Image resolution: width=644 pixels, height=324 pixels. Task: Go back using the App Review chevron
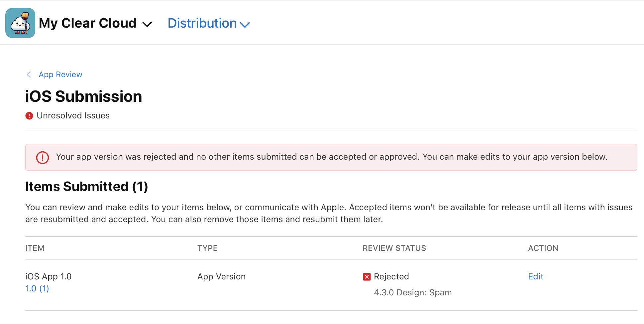[x=29, y=75]
